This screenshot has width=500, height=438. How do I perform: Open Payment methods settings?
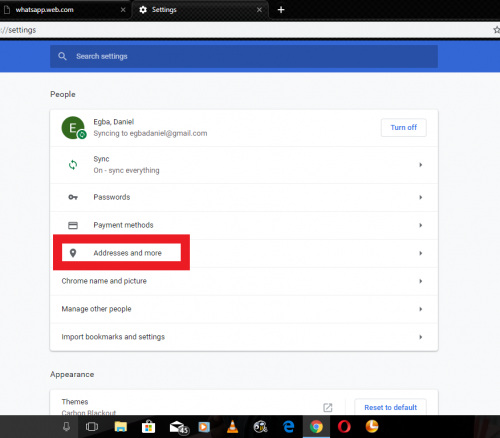click(x=244, y=225)
